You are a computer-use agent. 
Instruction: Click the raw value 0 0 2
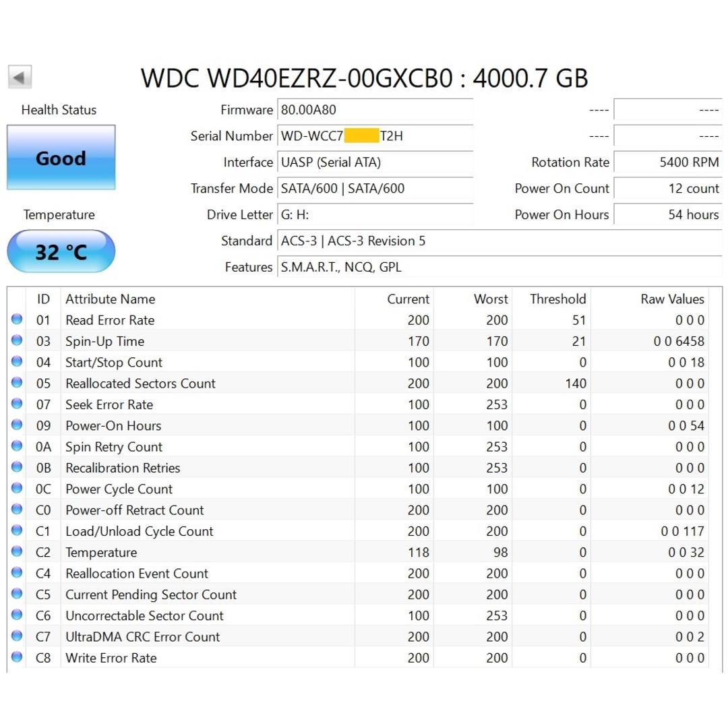pyautogui.click(x=690, y=637)
